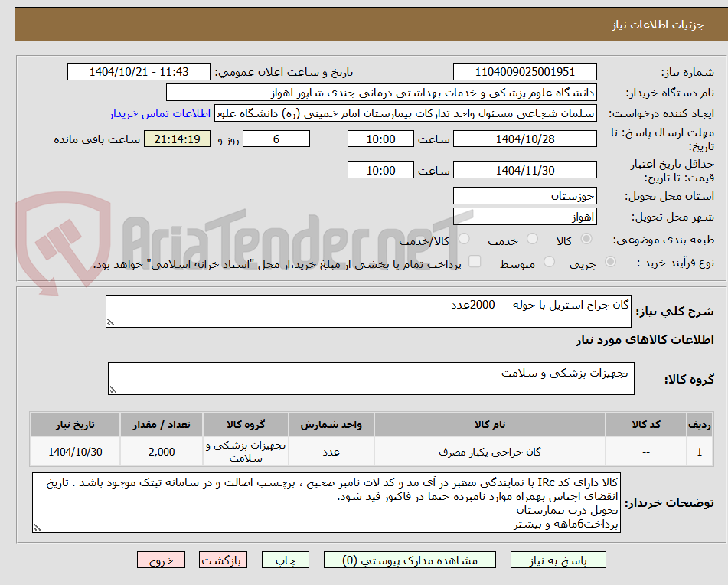This screenshot has width=728, height=585.
Task: Click the goods group cell in the table row
Action: 246,452
